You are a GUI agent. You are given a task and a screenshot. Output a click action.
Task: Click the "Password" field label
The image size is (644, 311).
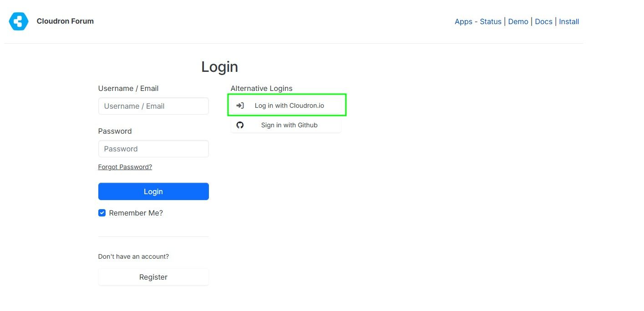coord(115,131)
